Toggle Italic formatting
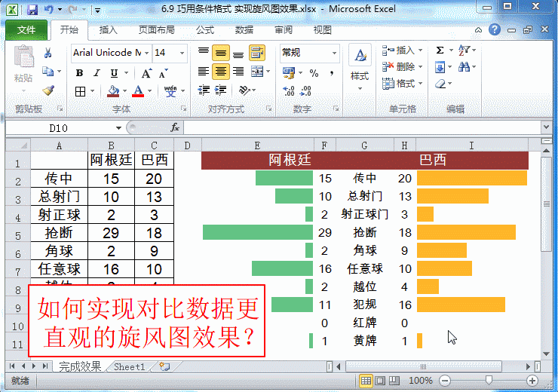 tap(97, 73)
